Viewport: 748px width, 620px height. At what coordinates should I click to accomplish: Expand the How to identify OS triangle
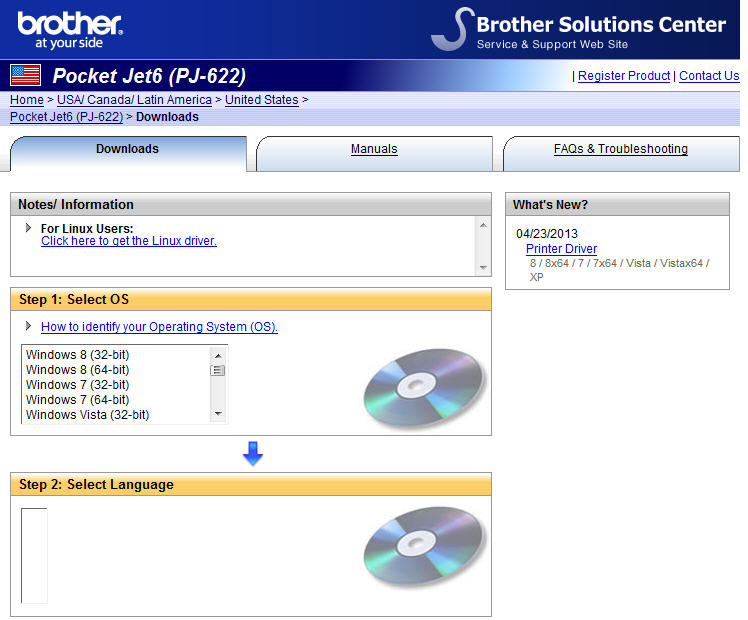(29, 327)
